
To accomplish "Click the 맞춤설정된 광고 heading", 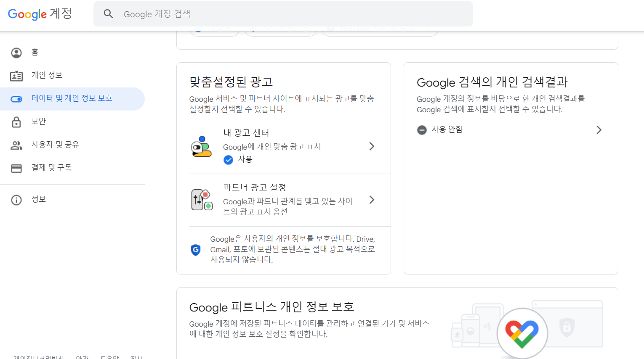I will tap(231, 82).
